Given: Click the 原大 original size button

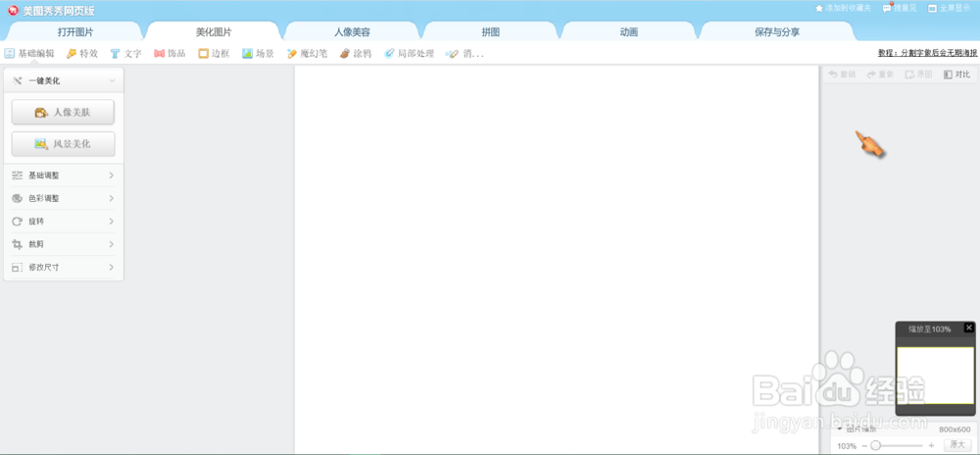Looking at the screenshot, I should 956,445.
